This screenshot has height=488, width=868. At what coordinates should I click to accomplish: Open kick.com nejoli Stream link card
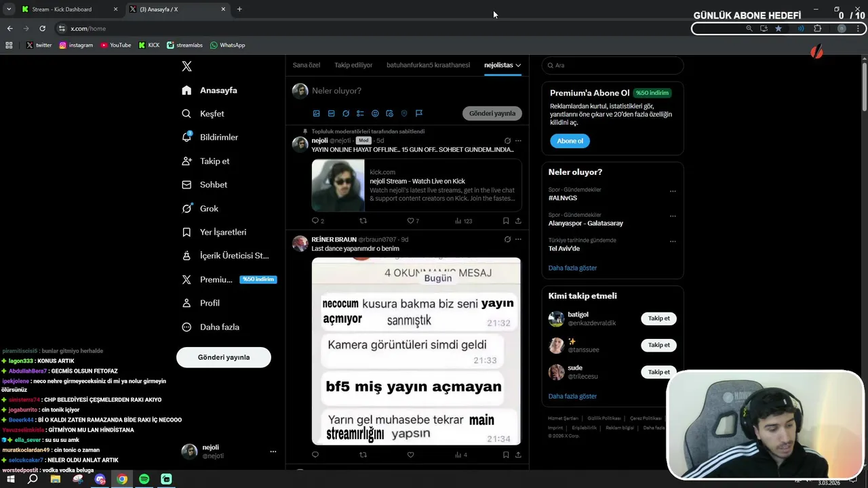(x=416, y=186)
